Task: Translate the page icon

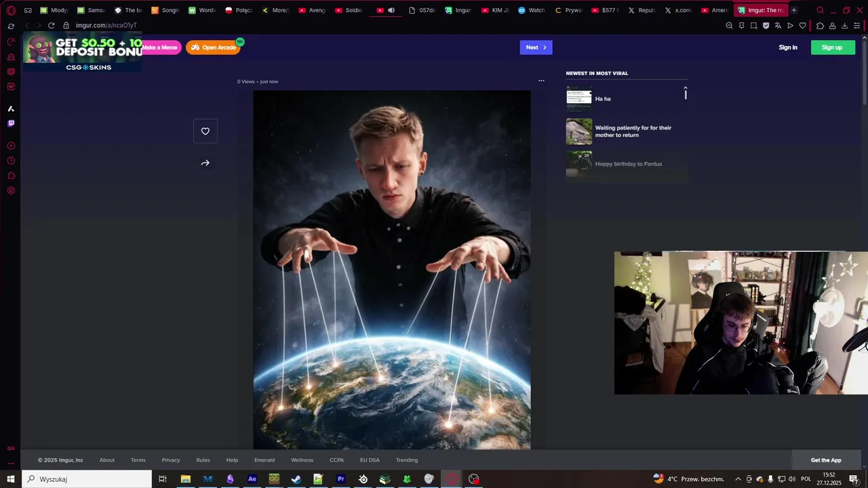Action: point(778,26)
